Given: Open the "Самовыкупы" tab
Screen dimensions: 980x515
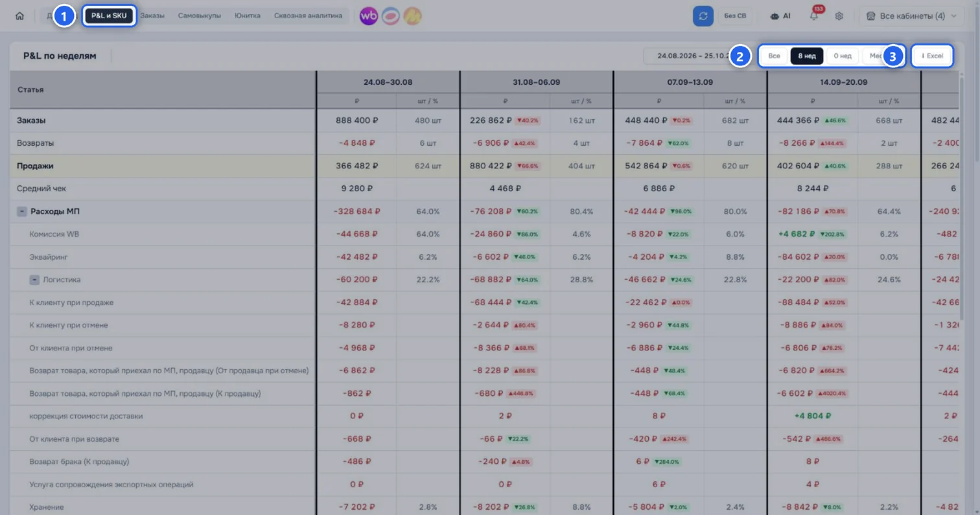Looking at the screenshot, I should click(x=200, y=16).
